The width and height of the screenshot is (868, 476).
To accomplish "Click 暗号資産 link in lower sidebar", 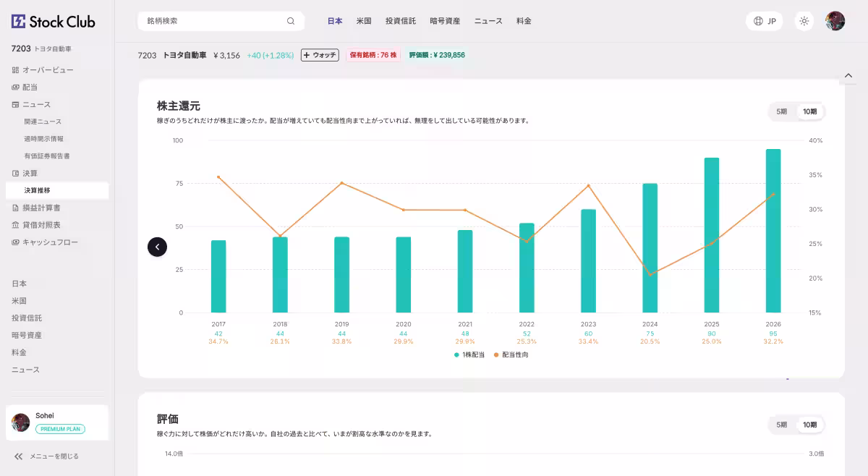I will [27, 336].
